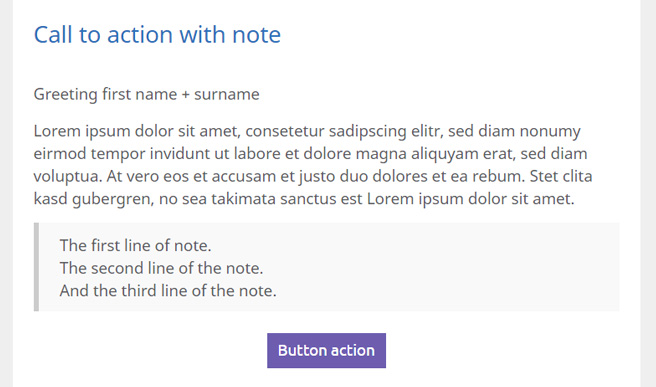
Task: Click the word 'sadipscing' in the paragraph
Action: pos(367,132)
